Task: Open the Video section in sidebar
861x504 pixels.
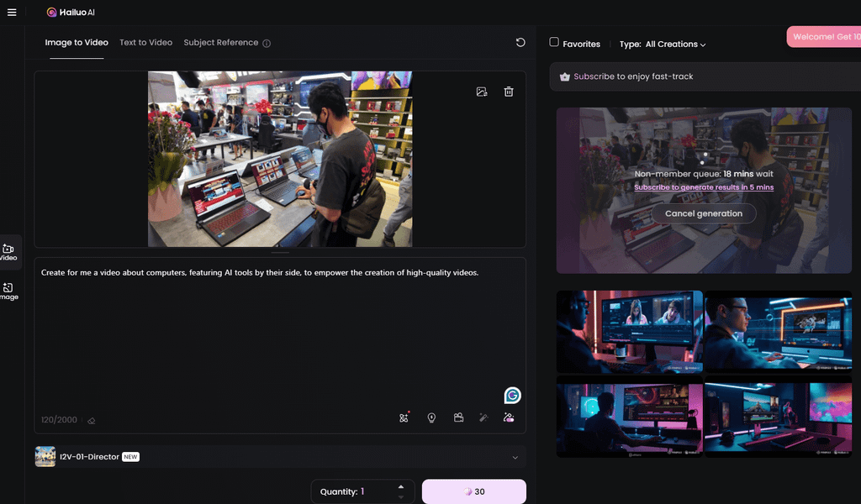Action: point(8,252)
